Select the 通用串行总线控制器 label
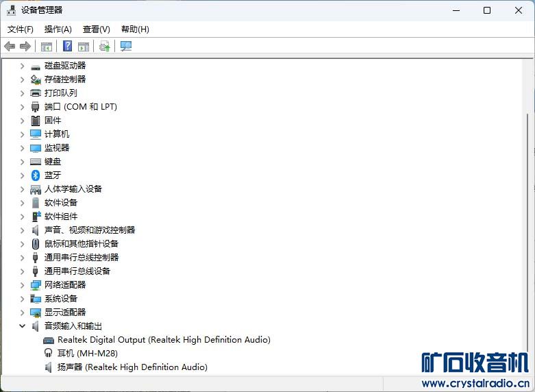The image size is (535, 392). pyautogui.click(x=82, y=258)
